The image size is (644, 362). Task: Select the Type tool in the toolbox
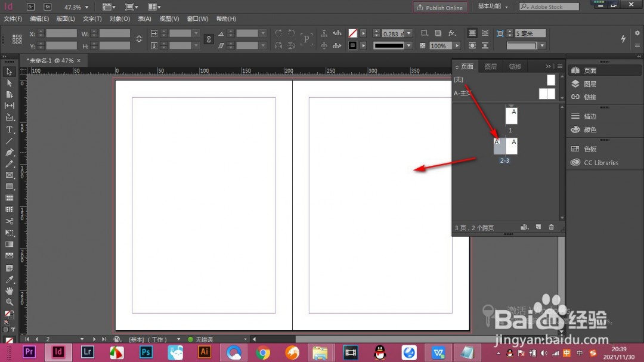10,129
